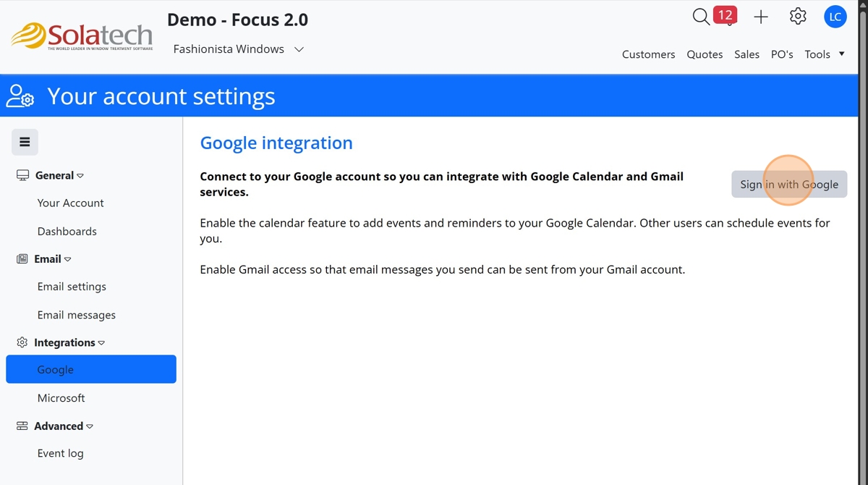
Task: Open the Tools dropdown menu
Action: coord(825,54)
